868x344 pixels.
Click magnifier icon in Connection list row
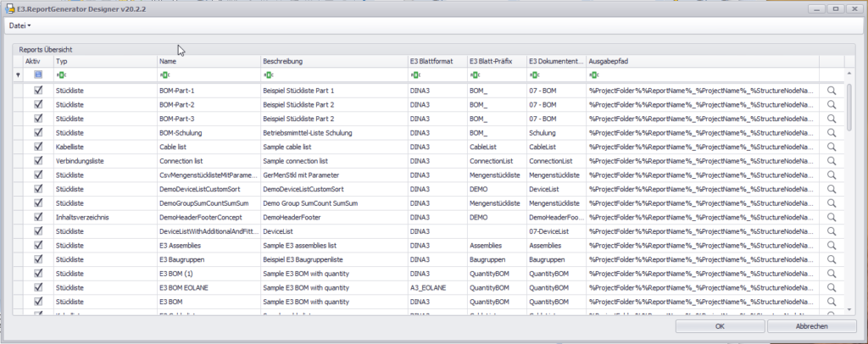pos(832,161)
